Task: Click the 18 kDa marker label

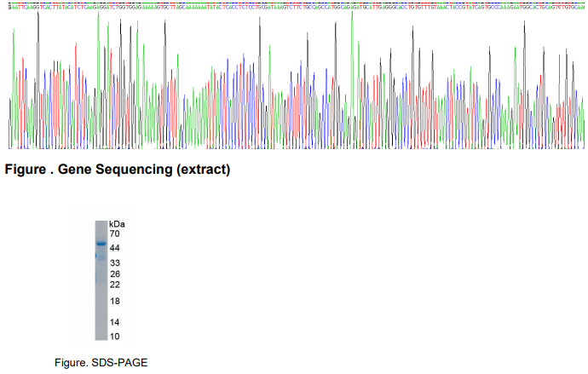Action: 114,301
